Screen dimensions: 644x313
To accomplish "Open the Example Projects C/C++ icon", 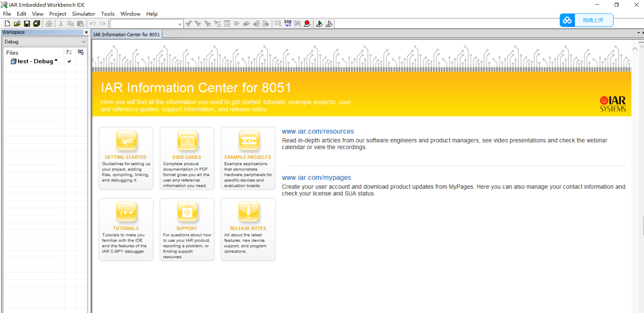I will pyautogui.click(x=248, y=140).
